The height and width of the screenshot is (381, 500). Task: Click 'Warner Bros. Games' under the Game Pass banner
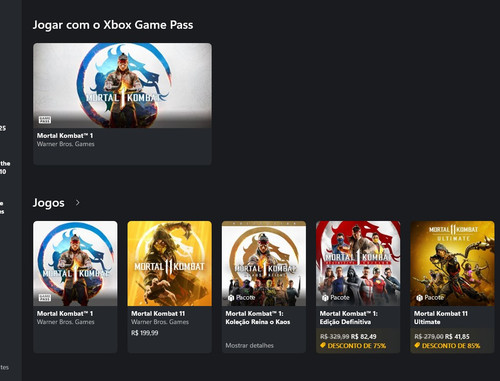tap(66, 144)
